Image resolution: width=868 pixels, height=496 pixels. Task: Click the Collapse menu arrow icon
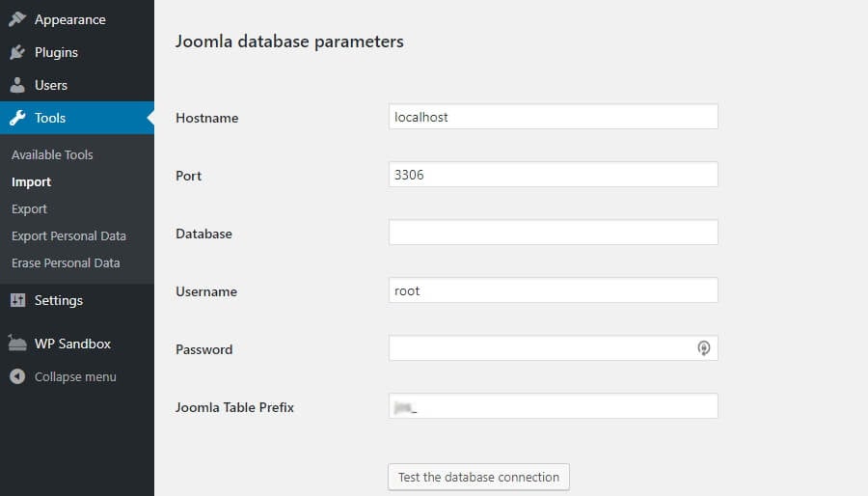17,376
